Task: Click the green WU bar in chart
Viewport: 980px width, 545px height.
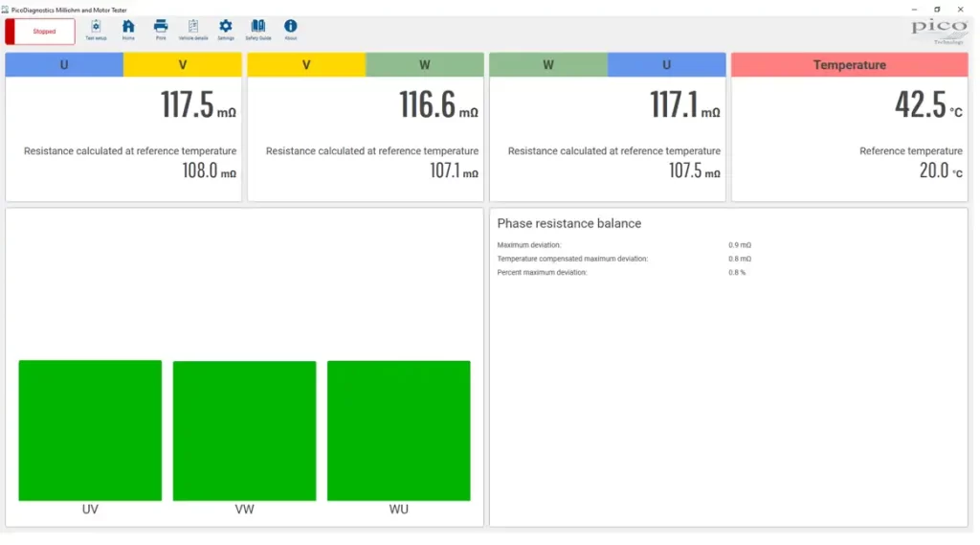Action: pos(399,431)
